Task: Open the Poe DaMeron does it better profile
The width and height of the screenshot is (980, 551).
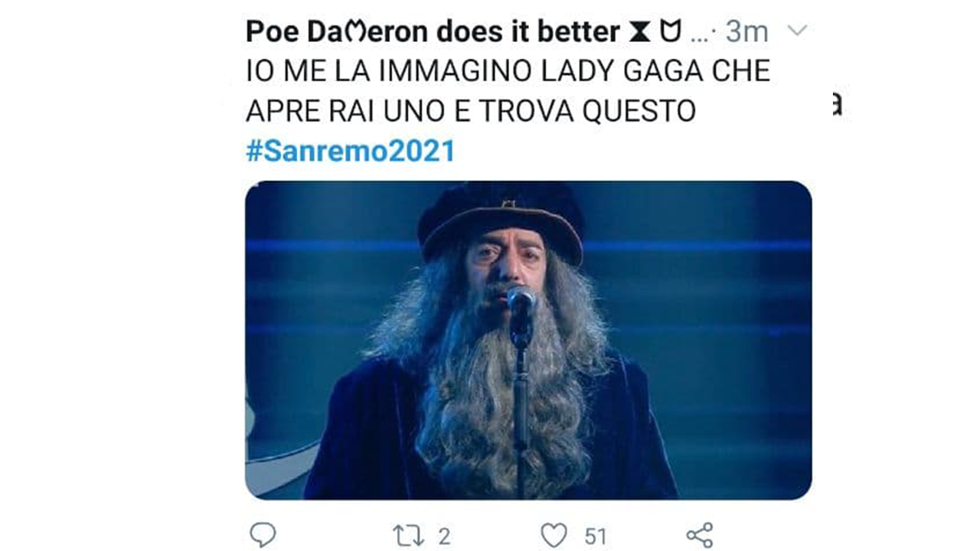Action: click(433, 32)
